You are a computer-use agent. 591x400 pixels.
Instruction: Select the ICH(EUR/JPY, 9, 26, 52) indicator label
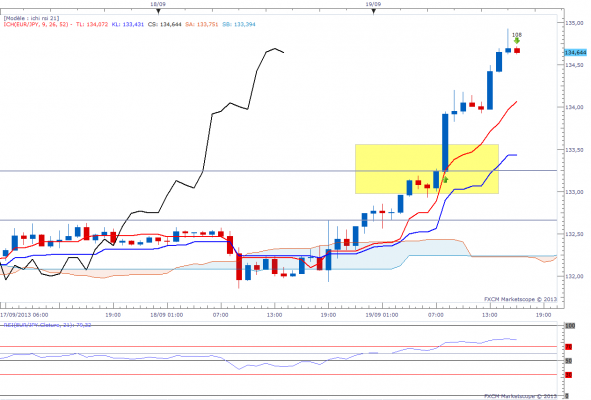[x=36, y=25]
